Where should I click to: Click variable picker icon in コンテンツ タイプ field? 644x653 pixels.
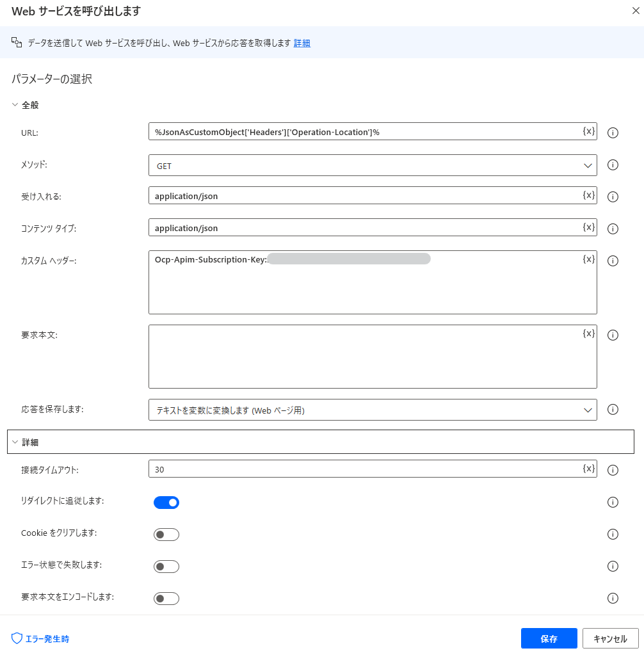point(588,227)
